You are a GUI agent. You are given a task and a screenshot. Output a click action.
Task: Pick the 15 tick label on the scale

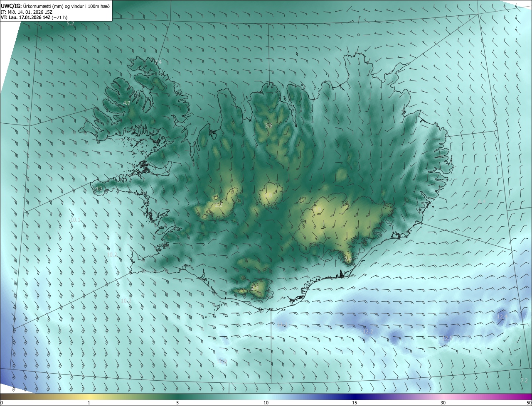click(355, 403)
